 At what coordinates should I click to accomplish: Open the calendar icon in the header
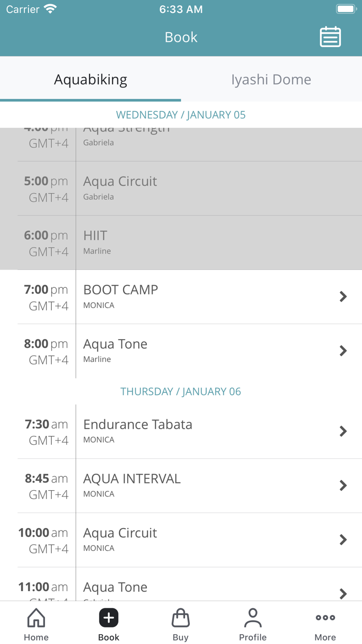[330, 37]
